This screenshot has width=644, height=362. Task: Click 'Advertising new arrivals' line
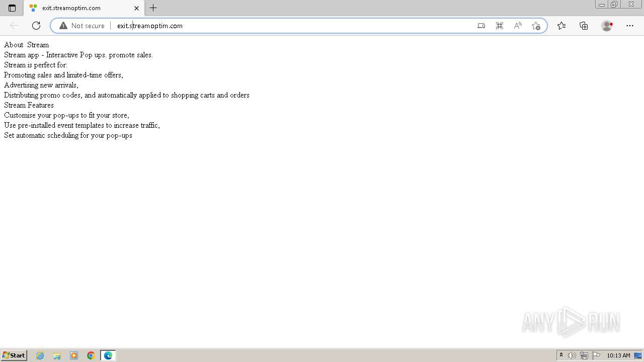click(x=41, y=85)
